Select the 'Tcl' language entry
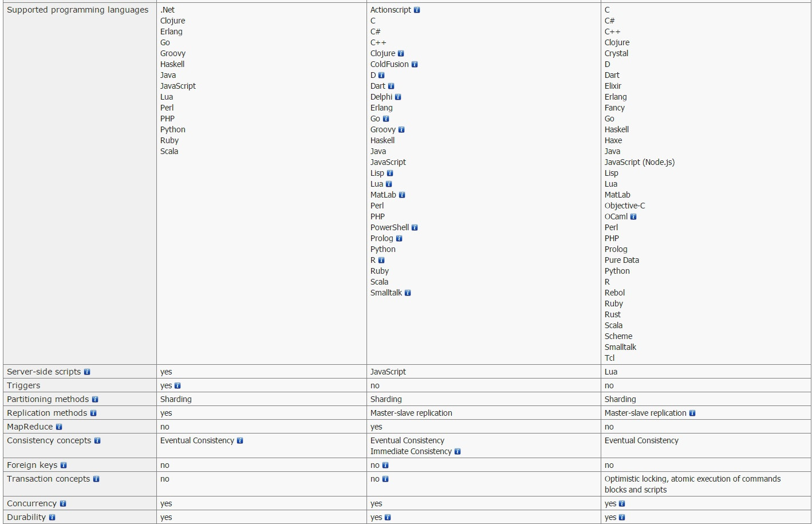 (x=609, y=358)
